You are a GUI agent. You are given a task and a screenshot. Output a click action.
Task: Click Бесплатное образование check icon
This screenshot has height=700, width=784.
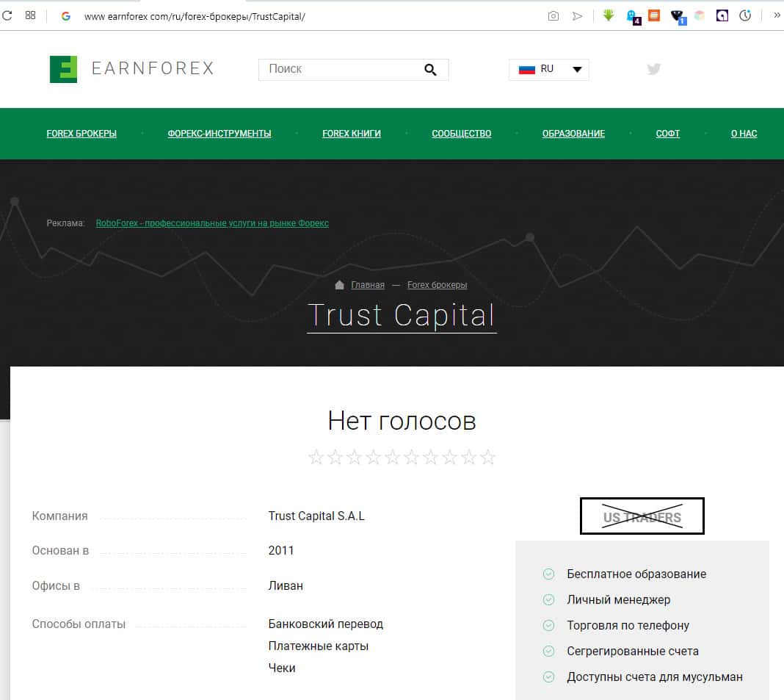(548, 574)
